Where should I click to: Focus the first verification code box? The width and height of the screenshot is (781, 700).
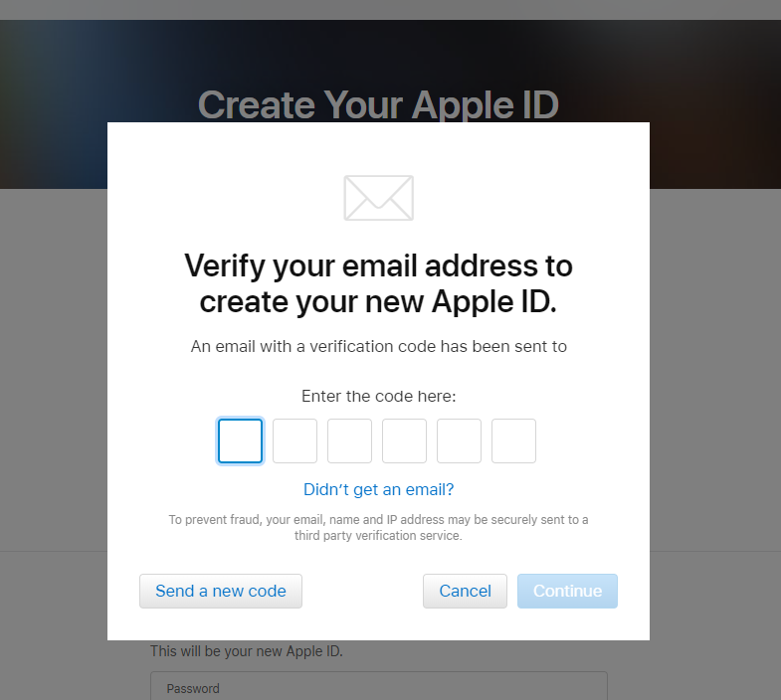(240, 441)
